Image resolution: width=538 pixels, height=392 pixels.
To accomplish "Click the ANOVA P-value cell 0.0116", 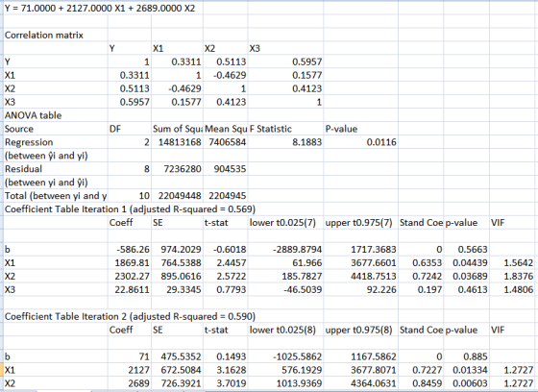I will click(x=360, y=142).
